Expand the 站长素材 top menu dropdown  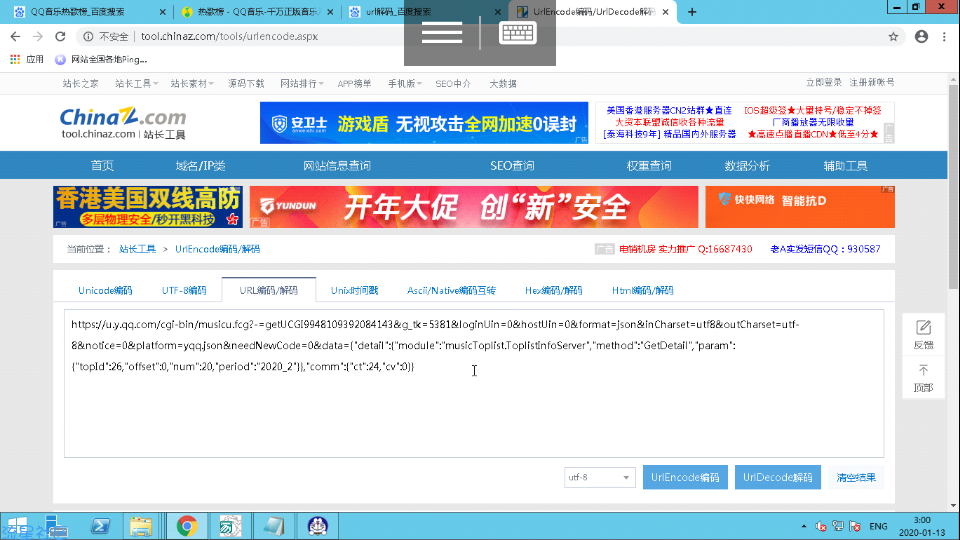192,84
